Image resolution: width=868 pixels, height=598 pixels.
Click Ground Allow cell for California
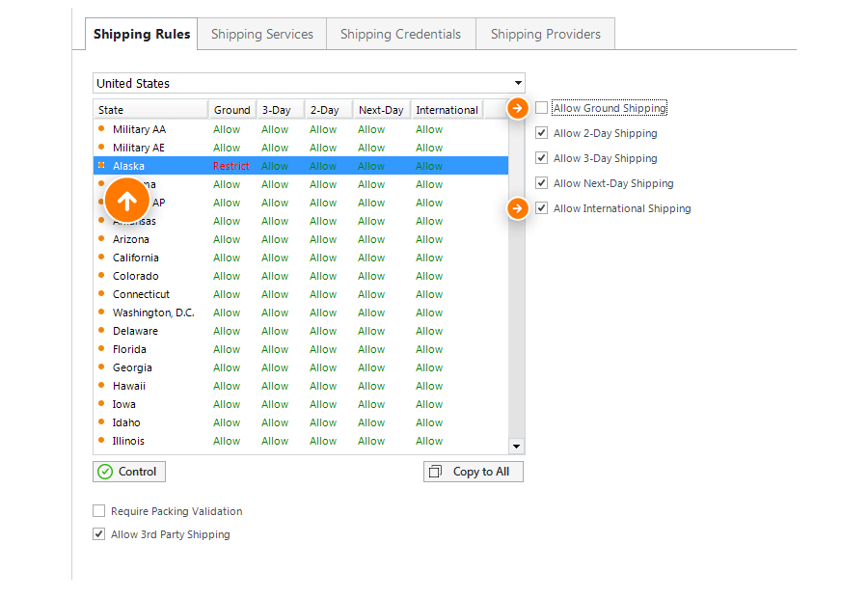click(x=227, y=258)
